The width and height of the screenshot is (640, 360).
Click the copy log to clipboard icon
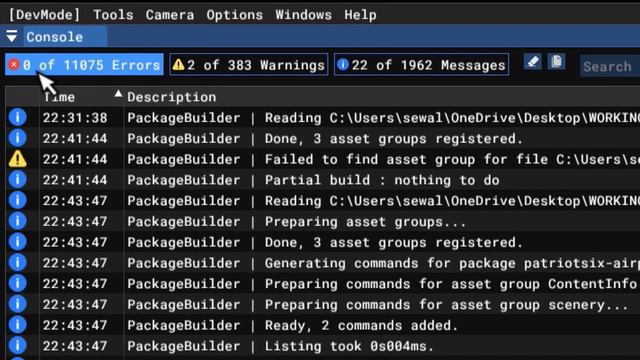point(556,62)
